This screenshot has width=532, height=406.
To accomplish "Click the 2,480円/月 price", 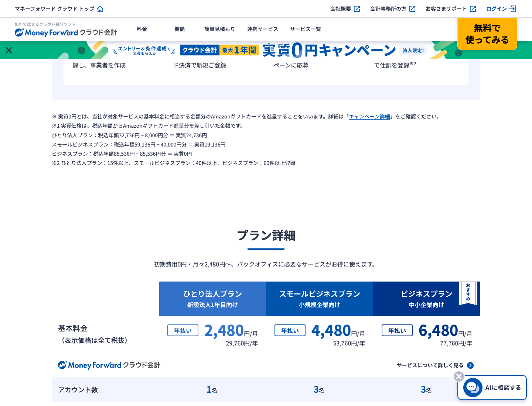I will [x=231, y=331].
